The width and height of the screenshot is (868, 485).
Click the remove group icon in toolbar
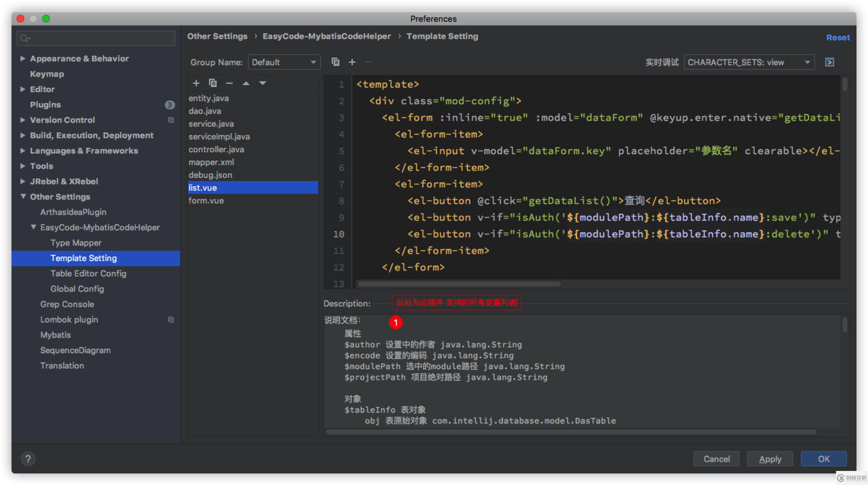click(x=368, y=62)
